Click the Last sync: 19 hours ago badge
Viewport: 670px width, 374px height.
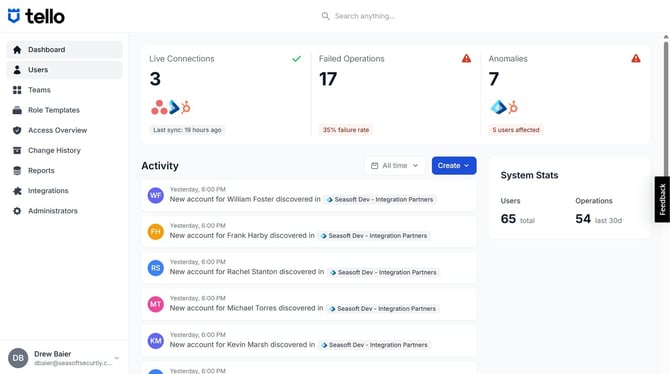(187, 130)
